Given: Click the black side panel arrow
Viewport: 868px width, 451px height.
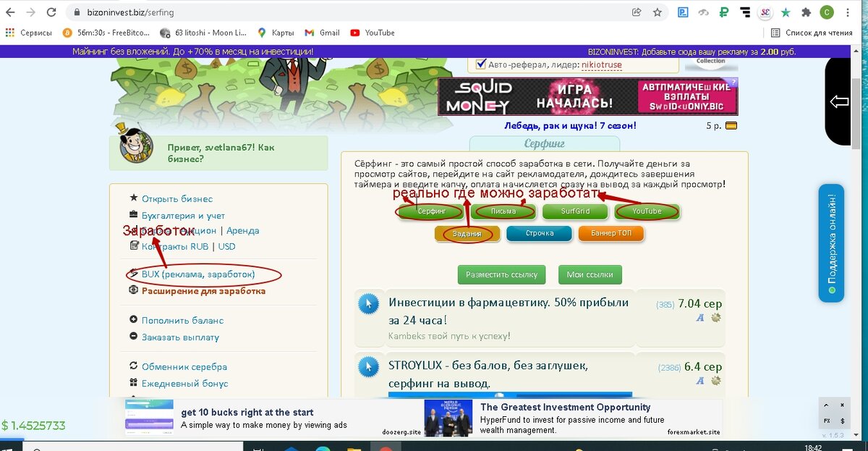Looking at the screenshot, I should point(839,101).
